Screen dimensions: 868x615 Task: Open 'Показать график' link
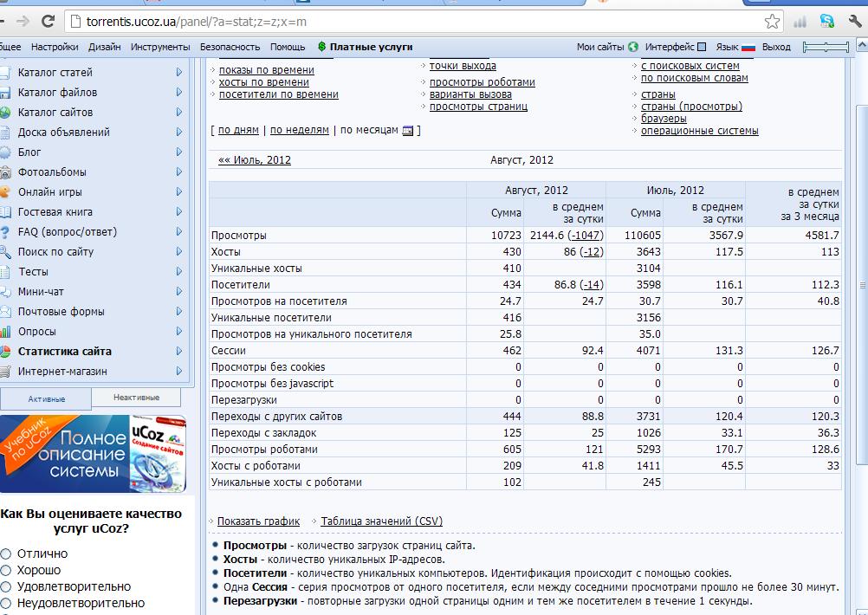[x=258, y=521]
